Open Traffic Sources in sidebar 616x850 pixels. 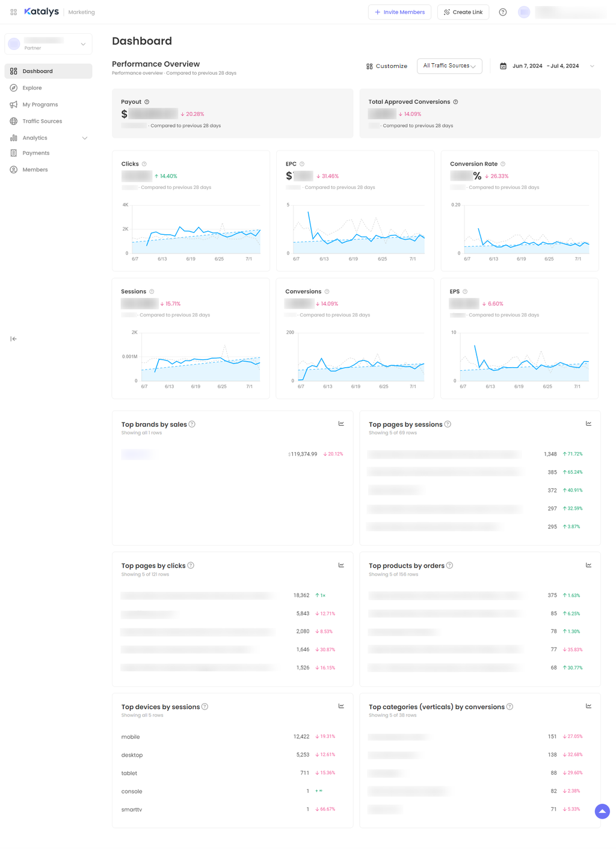[x=42, y=121]
